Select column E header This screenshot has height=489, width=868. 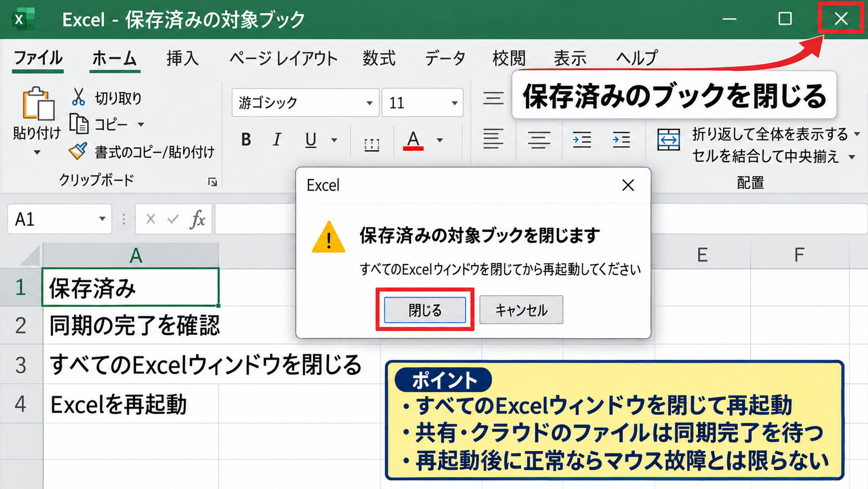pyautogui.click(x=702, y=255)
